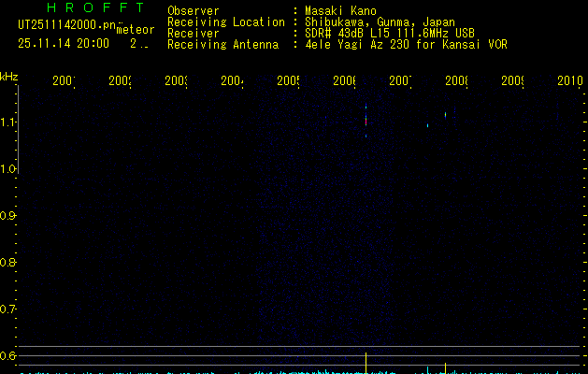Click the Receiving Antenna label

[x=223, y=44]
